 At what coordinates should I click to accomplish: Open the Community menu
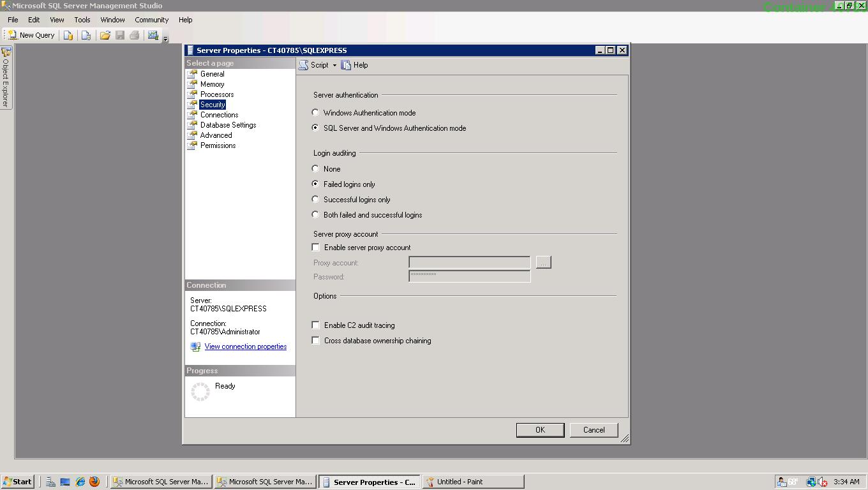(151, 20)
